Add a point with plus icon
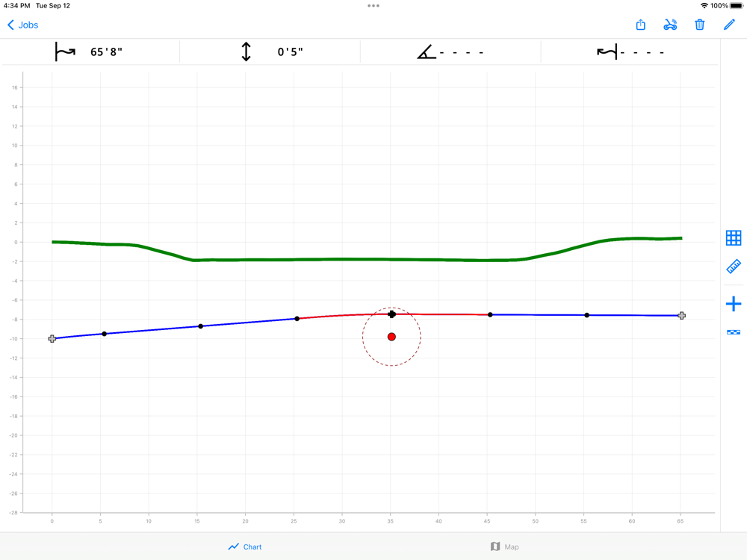This screenshot has width=747, height=560. (734, 304)
